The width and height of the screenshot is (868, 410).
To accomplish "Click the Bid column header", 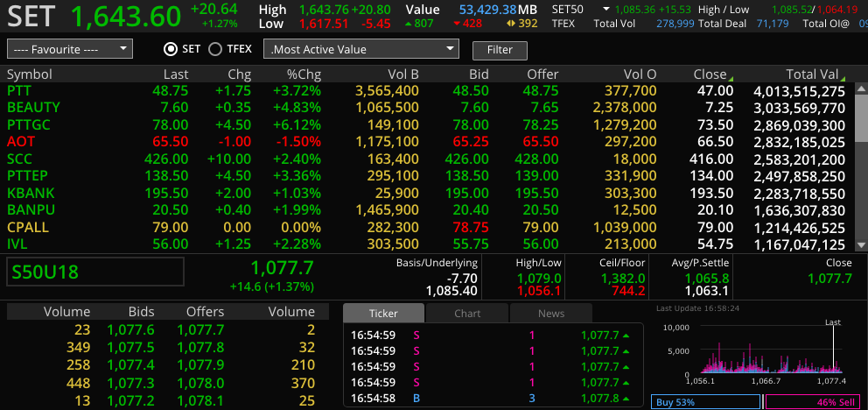I will click(479, 74).
